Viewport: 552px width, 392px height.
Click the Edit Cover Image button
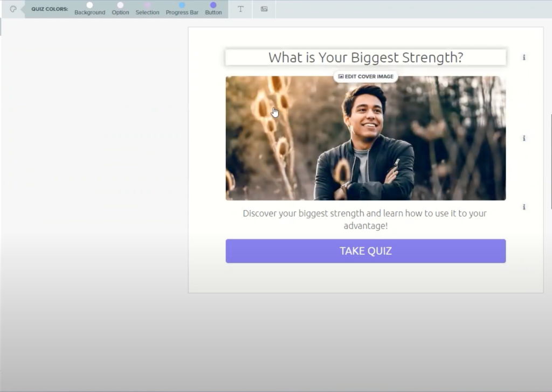(x=366, y=76)
